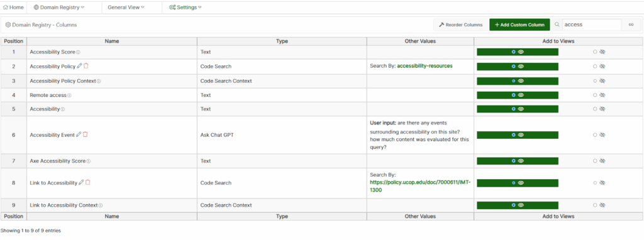This screenshot has width=644, height=240.
Task: Click info icon beside Accessibility Score
Action: [x=78, y=52]
